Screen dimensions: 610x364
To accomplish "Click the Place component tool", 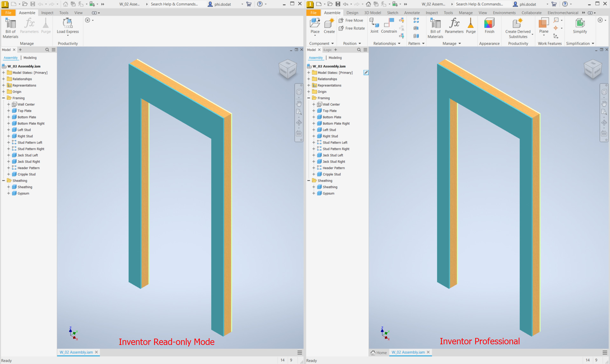I will click(x=315, y=26).
